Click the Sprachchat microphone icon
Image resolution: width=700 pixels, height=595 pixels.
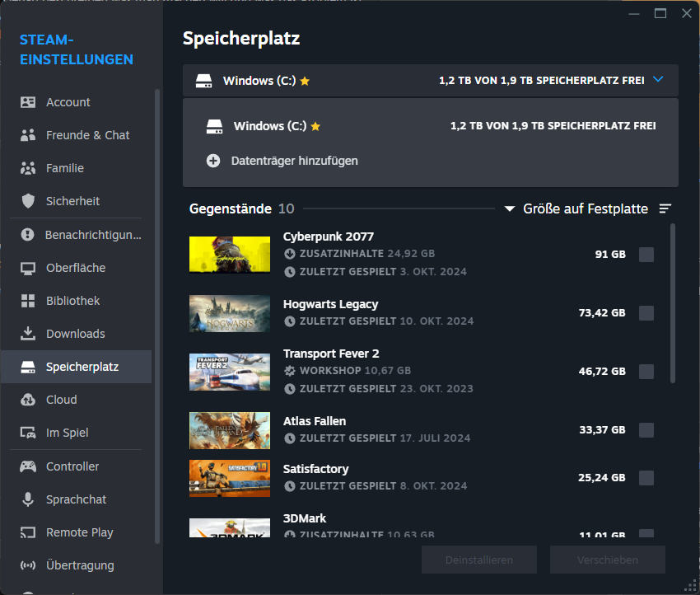[28, 499]
